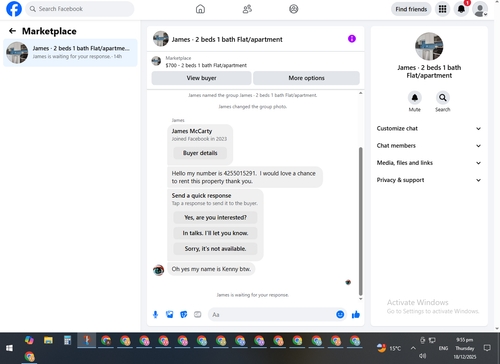The image size is (500, 364).
Task: Click the message with phone number 4255015291
Action: point(244,177)
